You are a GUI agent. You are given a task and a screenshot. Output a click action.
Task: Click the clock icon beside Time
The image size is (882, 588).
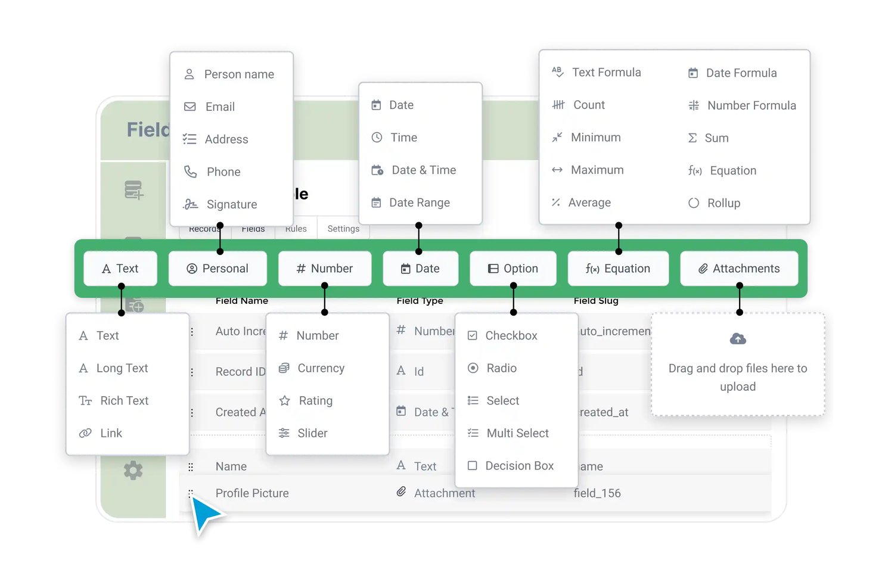(377, 138)
